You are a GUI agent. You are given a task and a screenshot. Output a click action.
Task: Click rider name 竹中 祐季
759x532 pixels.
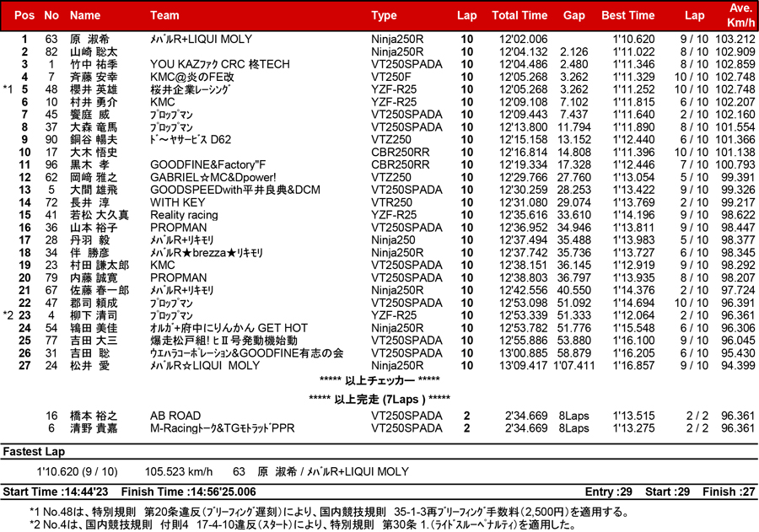click(94, 64)
